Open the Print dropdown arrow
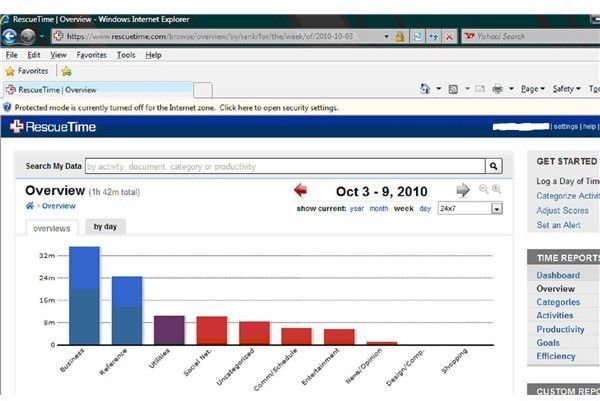This screenshot has height=401, width=600. (x=511, y=89)
